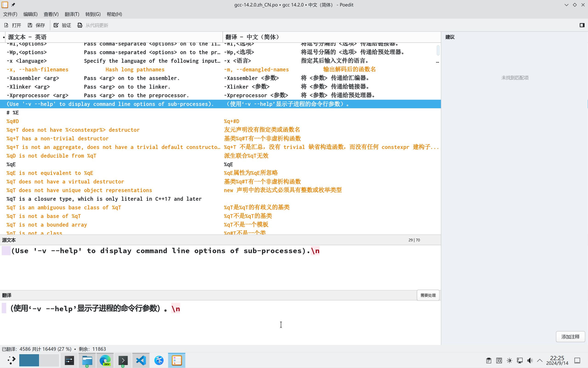Select the -Xlinker <arg> translation entry
This screenshot has height=368, width=588.
292,87
